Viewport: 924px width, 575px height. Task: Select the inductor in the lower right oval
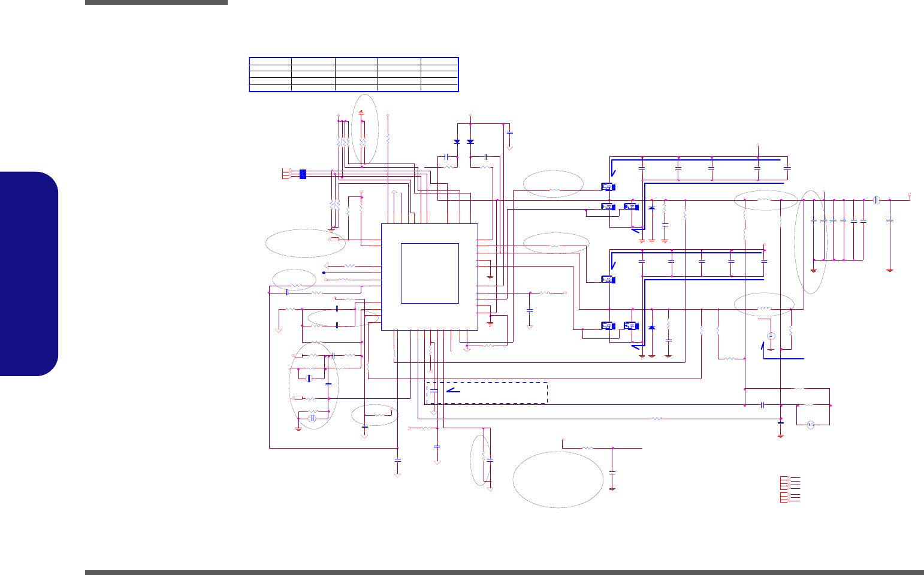[x=764, y=309]
